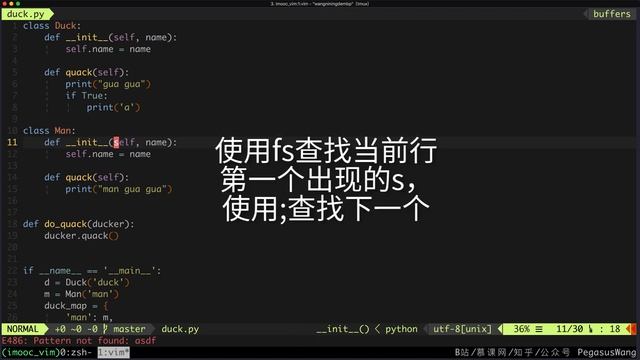Click the yellow macOS minimize window button
The height and width of the screenshot is (360, 640).
point(11,3)
